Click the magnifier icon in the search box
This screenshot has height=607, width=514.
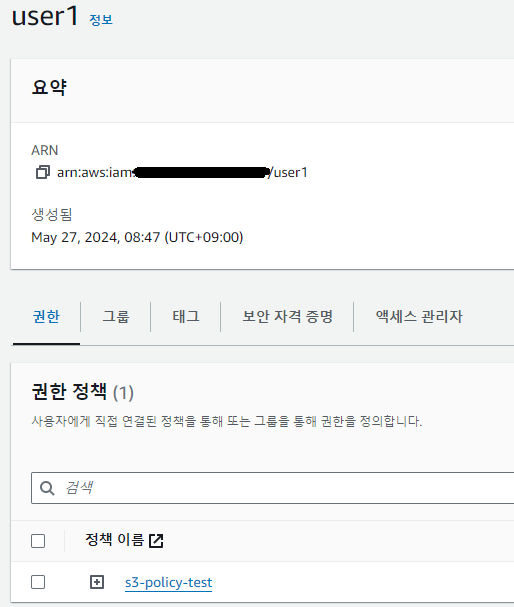click(x=47, y=488)
